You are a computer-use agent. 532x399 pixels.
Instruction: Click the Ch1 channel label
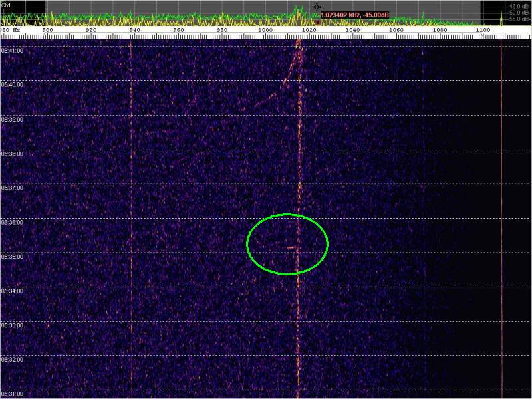pos(6,4)
